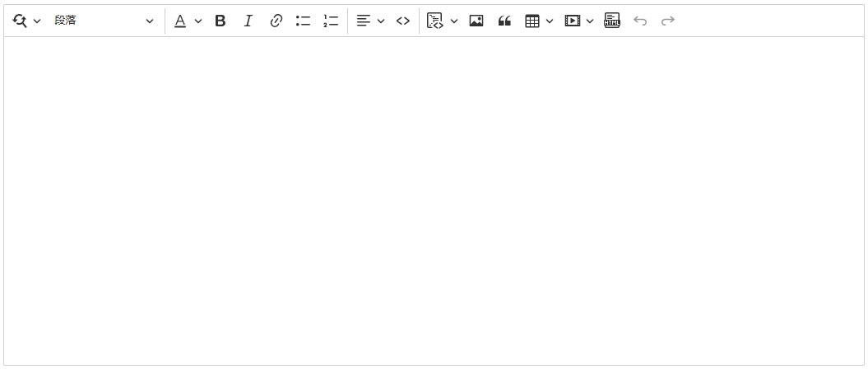Toggle block quote formatting
Screen dimensions: 868x369
coord(504,21)
